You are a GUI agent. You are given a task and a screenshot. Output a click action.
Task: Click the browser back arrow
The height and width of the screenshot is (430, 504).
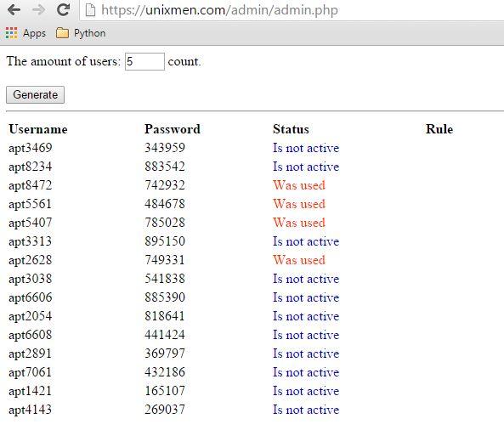point(14,10)
